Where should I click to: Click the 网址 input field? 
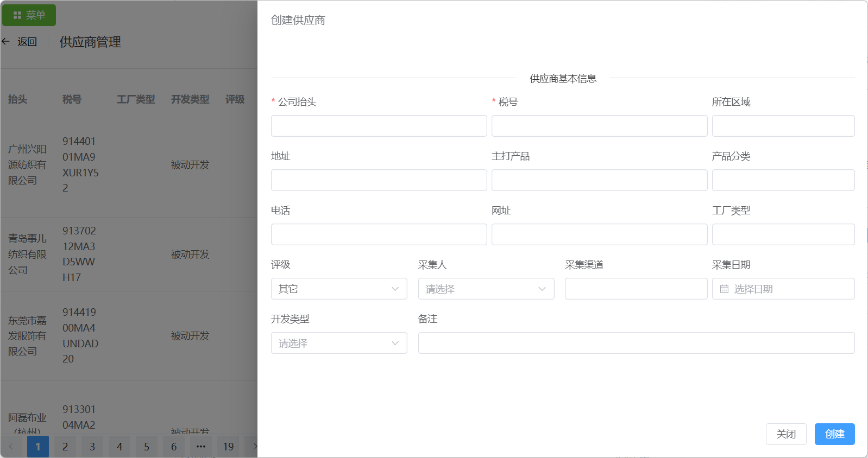click(x=599, y=234)
